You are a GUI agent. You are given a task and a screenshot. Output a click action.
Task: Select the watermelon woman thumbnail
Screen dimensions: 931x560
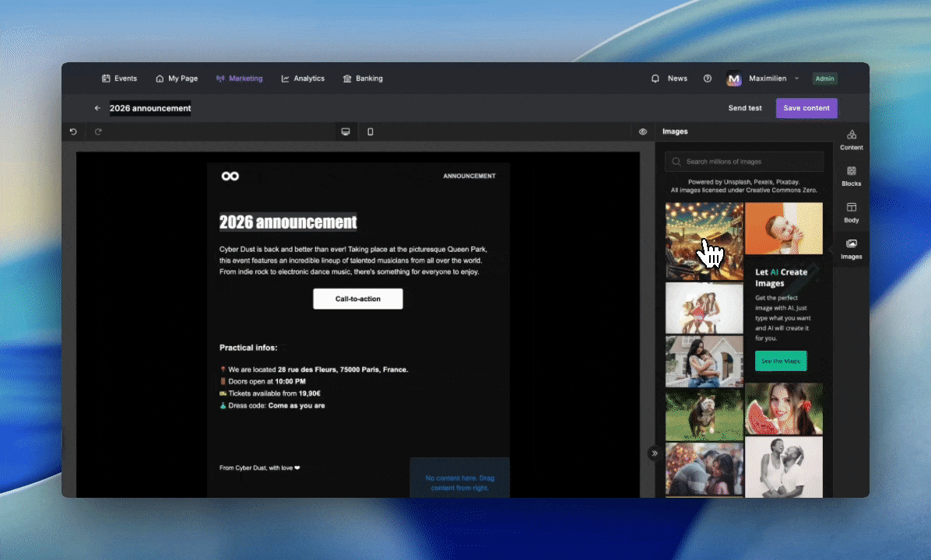784,409
